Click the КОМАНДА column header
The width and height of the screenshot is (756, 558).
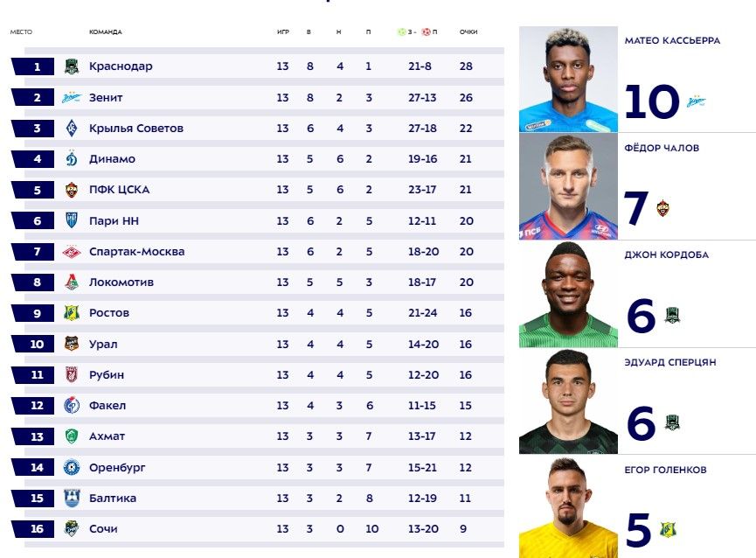(106, 32)
